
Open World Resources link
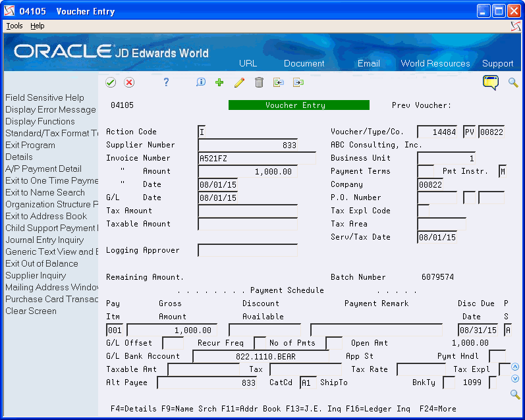(435, 63)
